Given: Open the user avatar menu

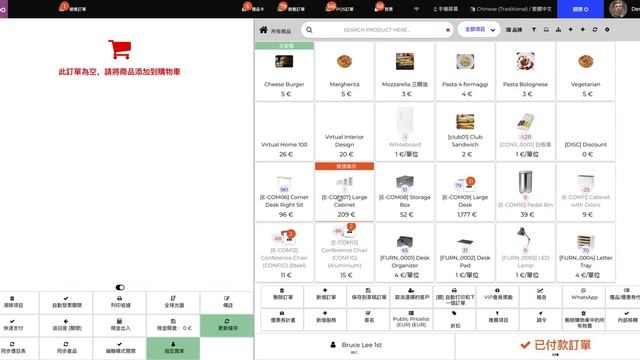Looking at the screenshot, I should coord(618,9).
